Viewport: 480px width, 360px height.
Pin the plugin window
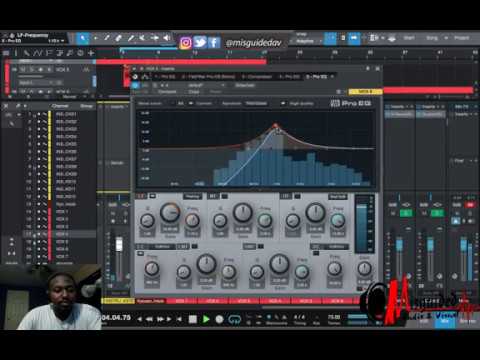point(368,68)
